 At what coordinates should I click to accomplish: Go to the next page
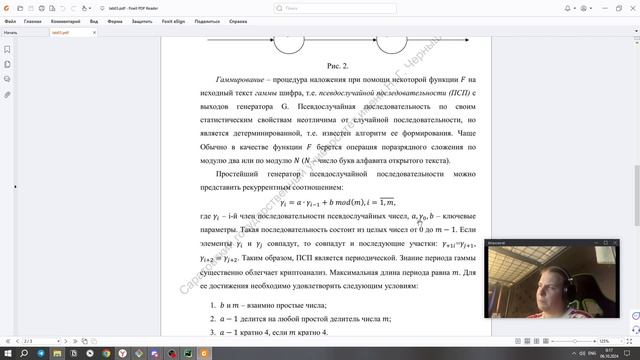[66, 341]
